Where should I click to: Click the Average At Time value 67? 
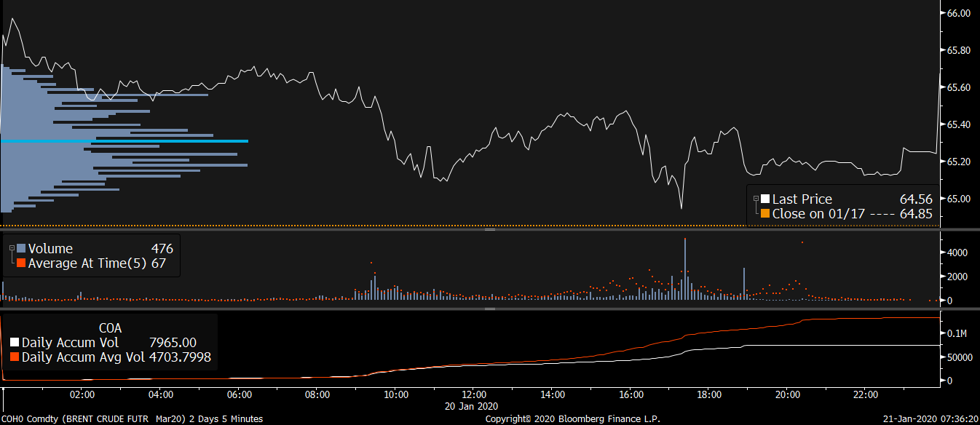[x=159, y=263]
